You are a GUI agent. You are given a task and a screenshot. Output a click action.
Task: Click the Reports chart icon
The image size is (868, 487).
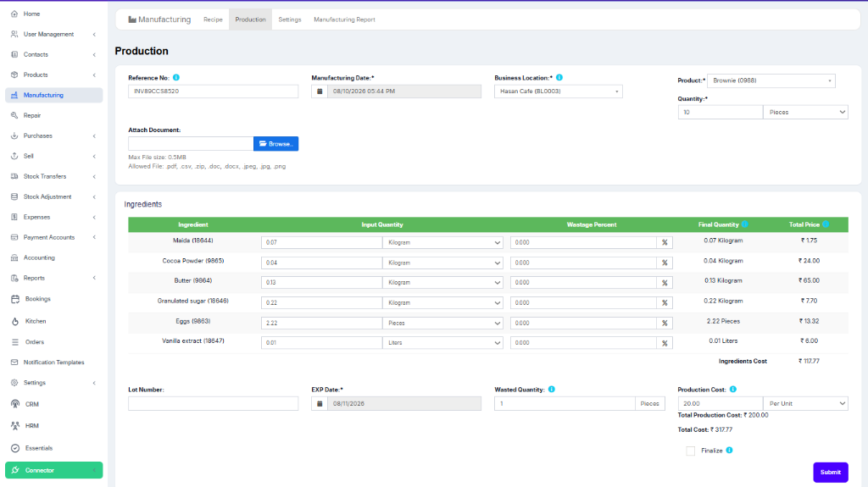point(14,278)
